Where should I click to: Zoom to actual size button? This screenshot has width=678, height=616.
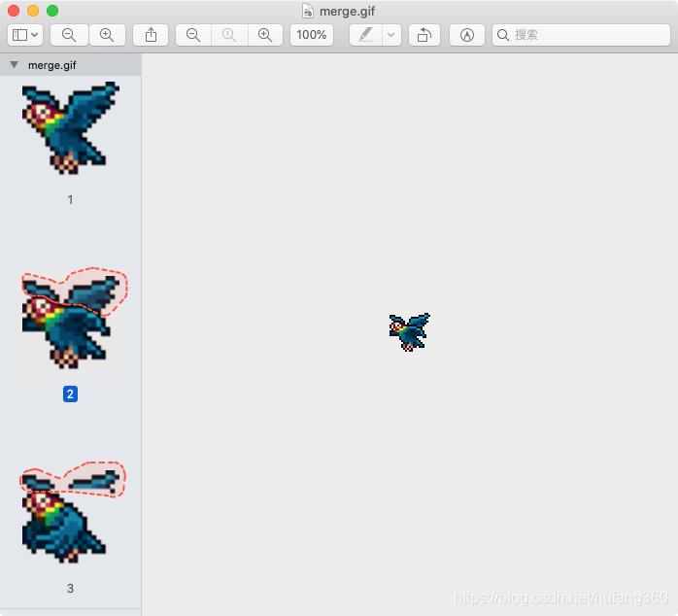[x=229, y=35]
